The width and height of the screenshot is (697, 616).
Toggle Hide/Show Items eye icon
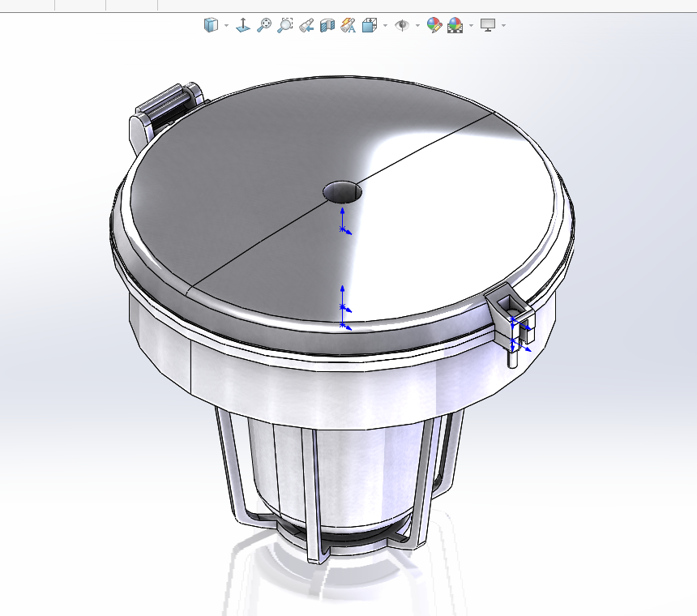pos(402,25)
